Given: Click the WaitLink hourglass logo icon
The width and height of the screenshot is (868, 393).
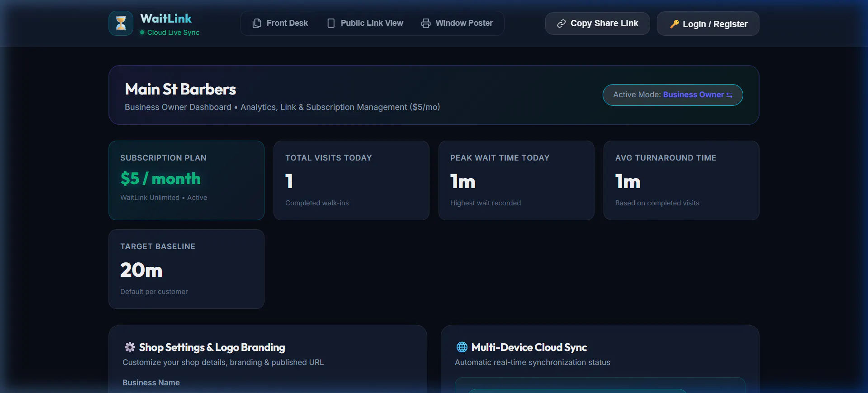Looking at the screenshot, I should point(121,23).
